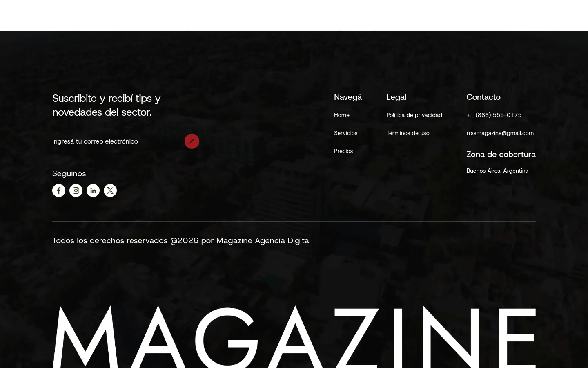
Task: Email rrssmagazine@gmail.com contact link
Action: pyautogui.click(x=500, y=133)
